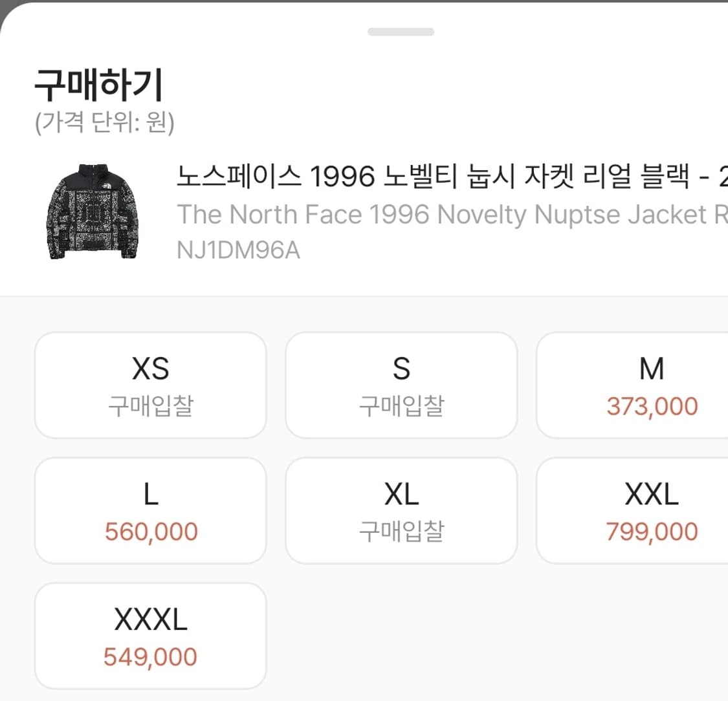The height and width of the screenshot is (701, 728).
Task: Click the 549,000 price under XXXL
Action: click(150, 656)
